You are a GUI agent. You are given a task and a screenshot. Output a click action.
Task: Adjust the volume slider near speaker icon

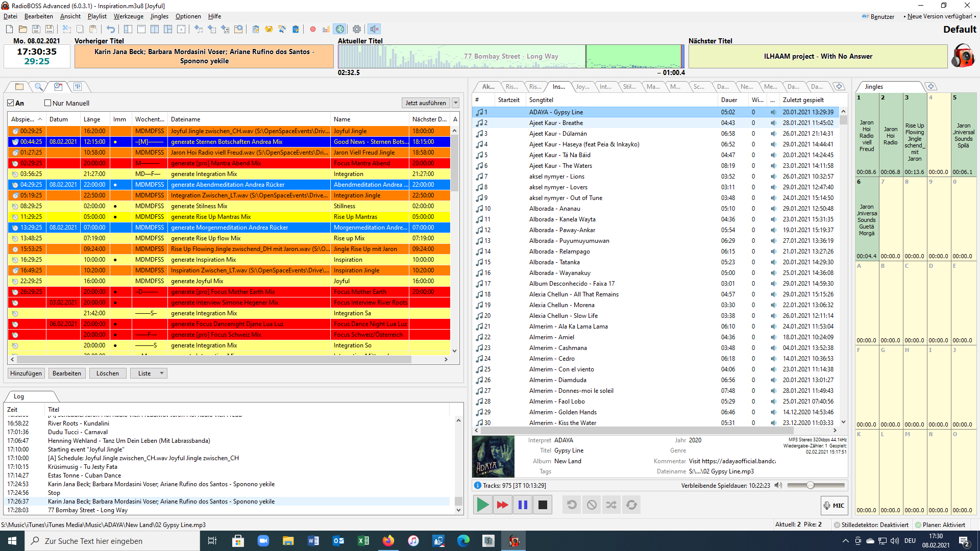click(810, 485)
